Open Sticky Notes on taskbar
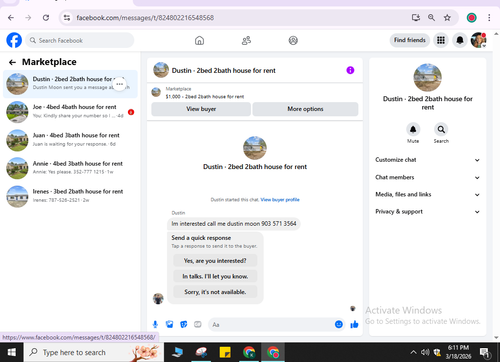Image resolution: width=500 pixels, height=362 pixels. (x=225, y=352)
